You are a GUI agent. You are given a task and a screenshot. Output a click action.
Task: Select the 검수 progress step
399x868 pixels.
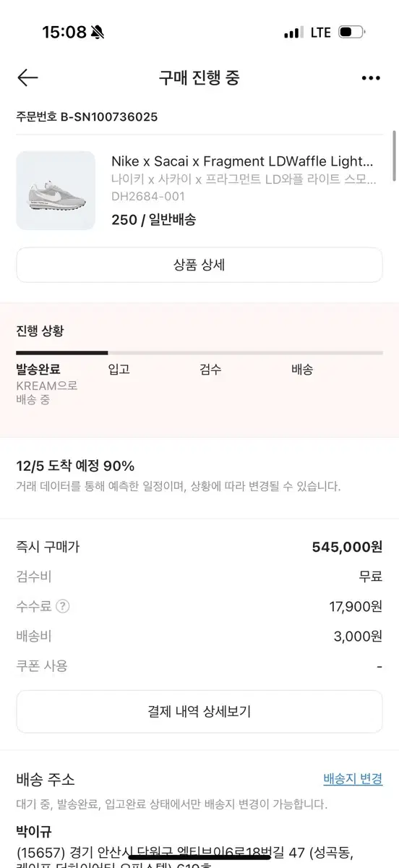[x=210, y=369]
